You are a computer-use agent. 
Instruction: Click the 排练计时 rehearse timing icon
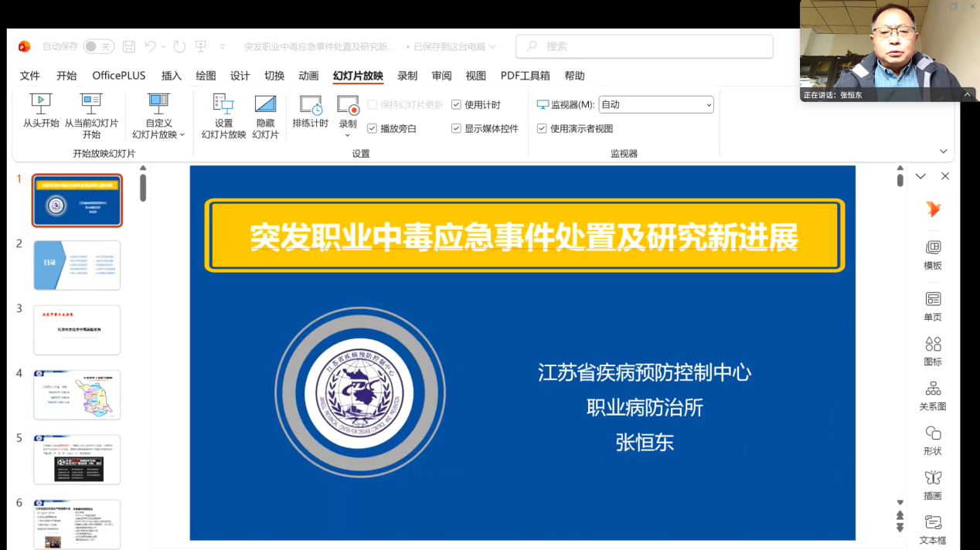(310, 106)
